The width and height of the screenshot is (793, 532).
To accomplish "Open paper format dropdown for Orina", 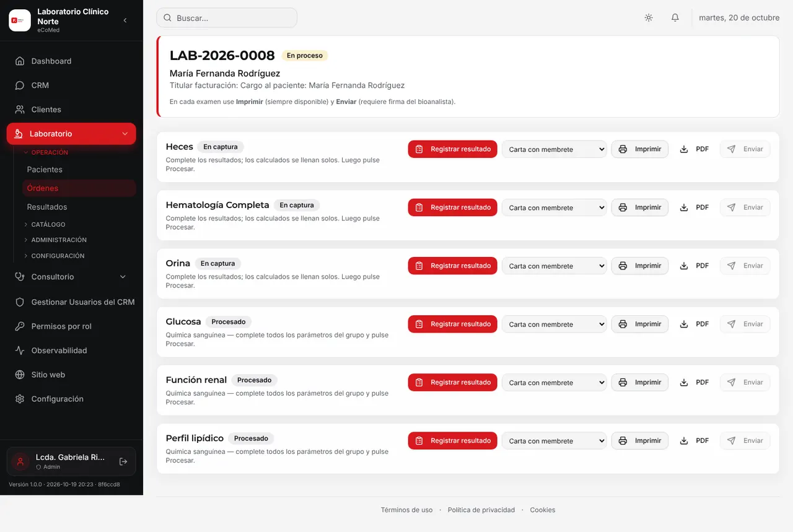I will point(554,266).
